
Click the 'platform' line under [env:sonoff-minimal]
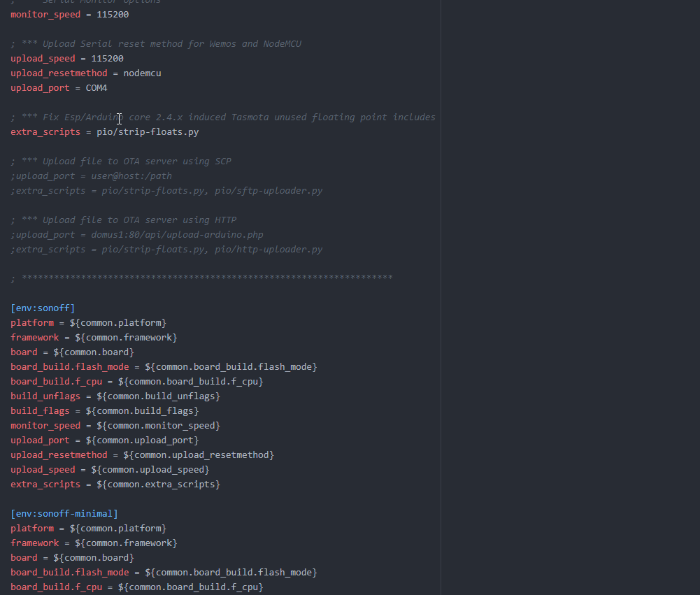(88, 529)
